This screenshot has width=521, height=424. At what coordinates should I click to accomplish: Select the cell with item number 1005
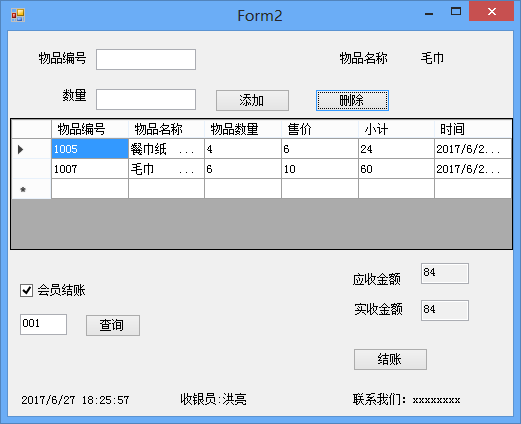click(90, 149)
